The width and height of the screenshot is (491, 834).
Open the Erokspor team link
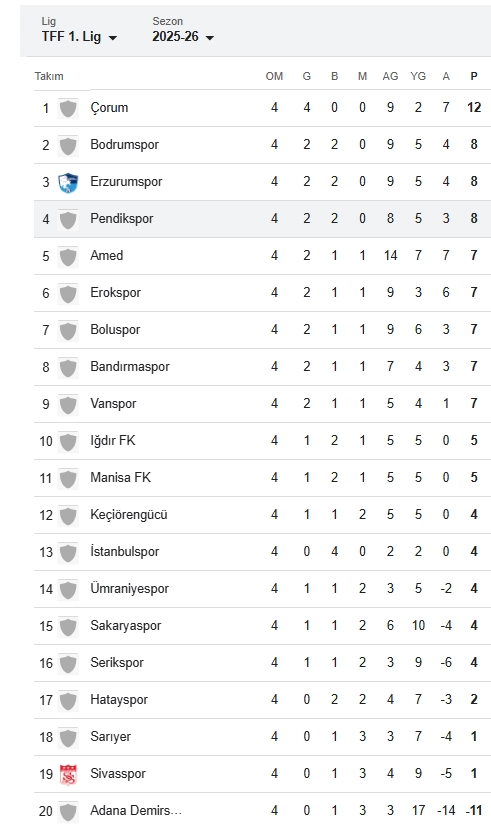click(115, 293)
